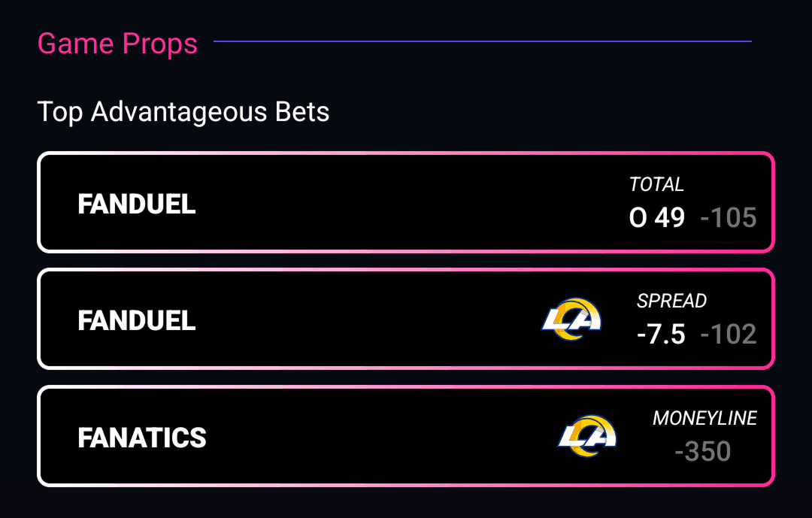Screen dimensions: 812x518
Task: Click the divider line beside Game Props
Action: 481,41
